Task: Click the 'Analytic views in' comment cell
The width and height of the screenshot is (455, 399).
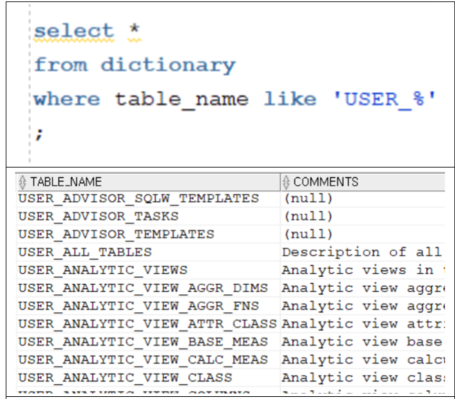Action: click(x=363, y=270)
